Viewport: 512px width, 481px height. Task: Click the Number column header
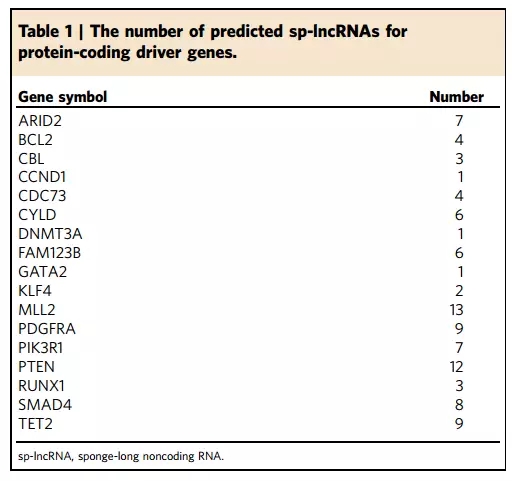[457, 97]
